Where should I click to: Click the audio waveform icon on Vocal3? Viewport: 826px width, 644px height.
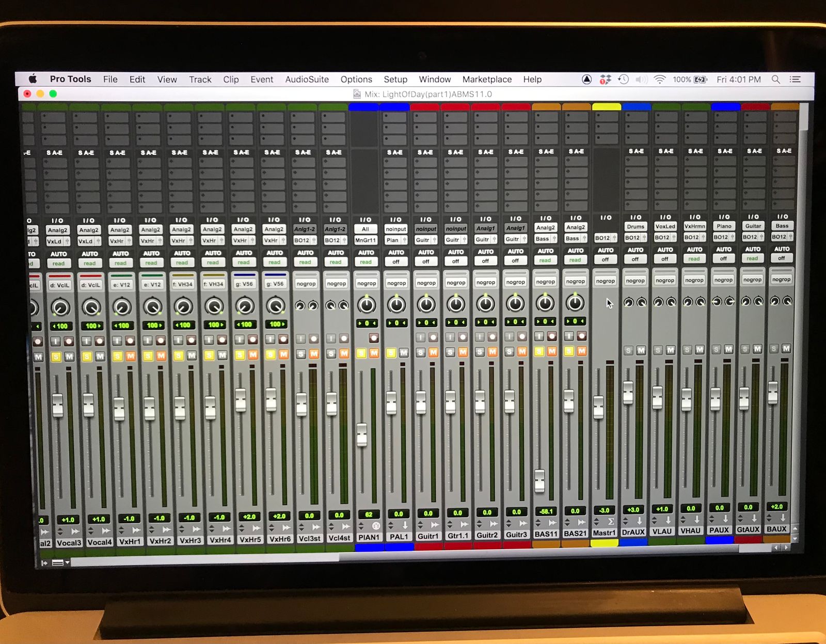[75, 531]
